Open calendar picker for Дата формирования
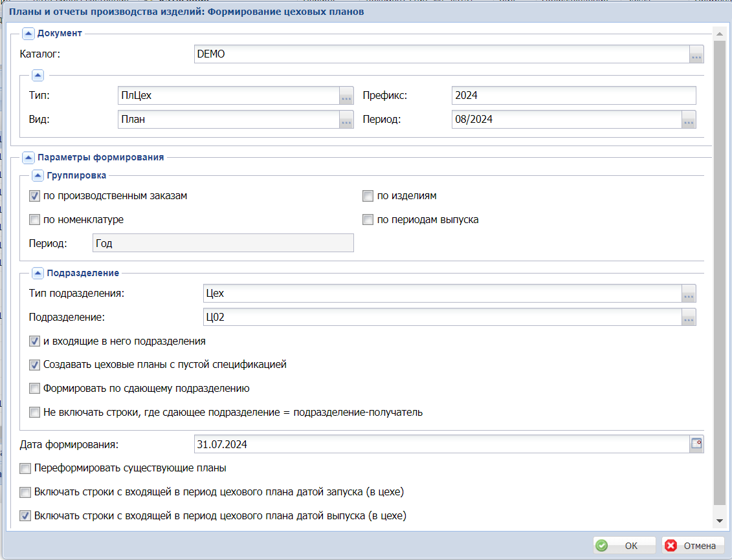 coord(696,444)
